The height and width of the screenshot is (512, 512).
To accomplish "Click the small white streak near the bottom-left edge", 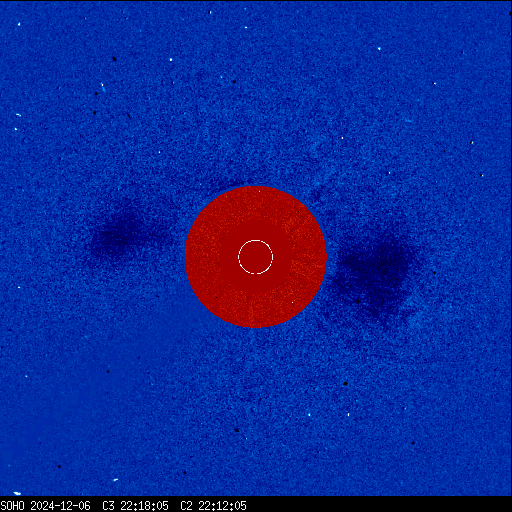I will click(116, 480).
